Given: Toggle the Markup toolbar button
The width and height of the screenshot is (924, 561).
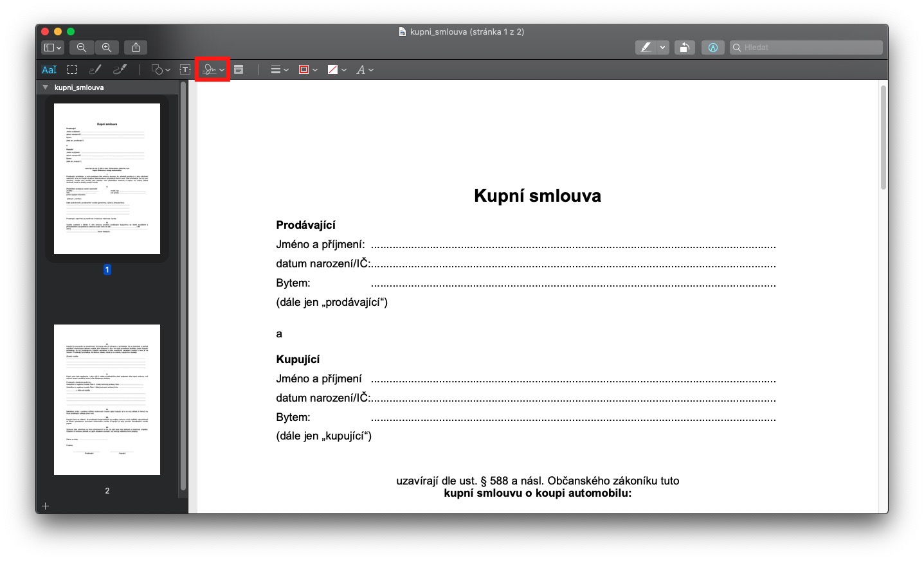Looking at the screenshot, I should tap(713, 48).
